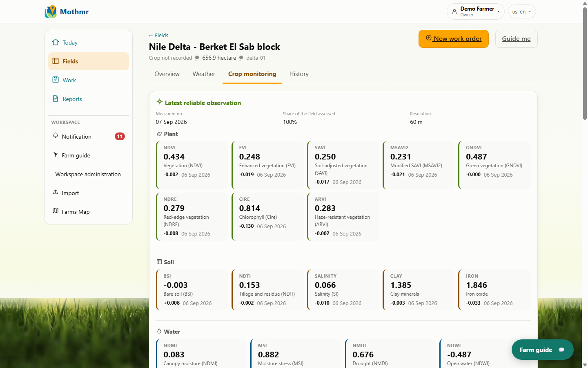This screenshot has width=588, height=368.
Task: Click the NDRE 0.279 card
Action: point(192,217)
